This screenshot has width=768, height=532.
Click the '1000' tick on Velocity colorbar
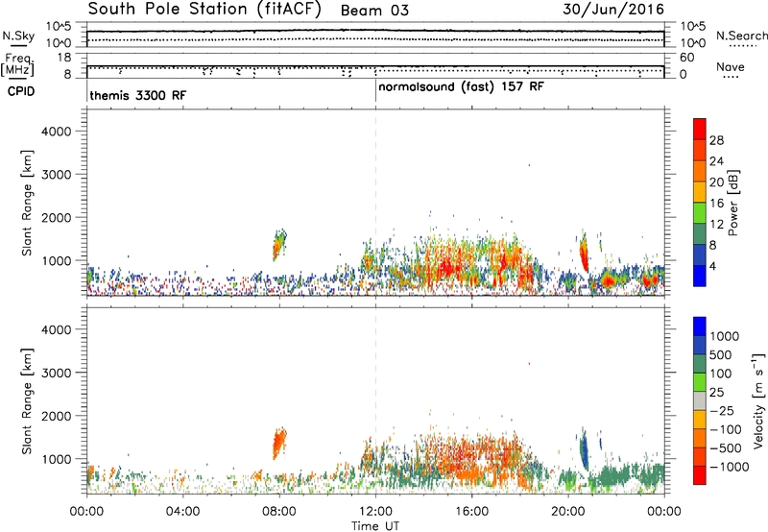[724, 336]
